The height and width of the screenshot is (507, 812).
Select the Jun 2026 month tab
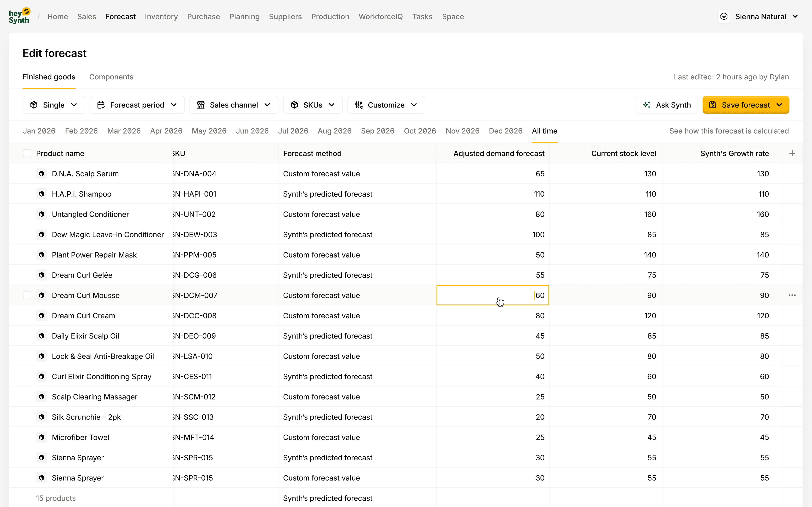pyautogui.click(x=252, y=131)
